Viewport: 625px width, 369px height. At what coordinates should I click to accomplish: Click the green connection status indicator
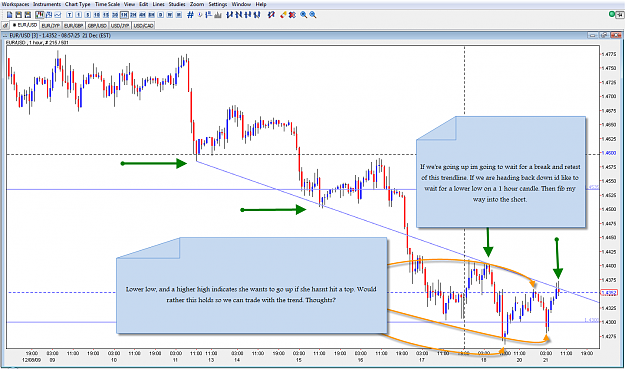pyautogui.click(x=612, y=14)
